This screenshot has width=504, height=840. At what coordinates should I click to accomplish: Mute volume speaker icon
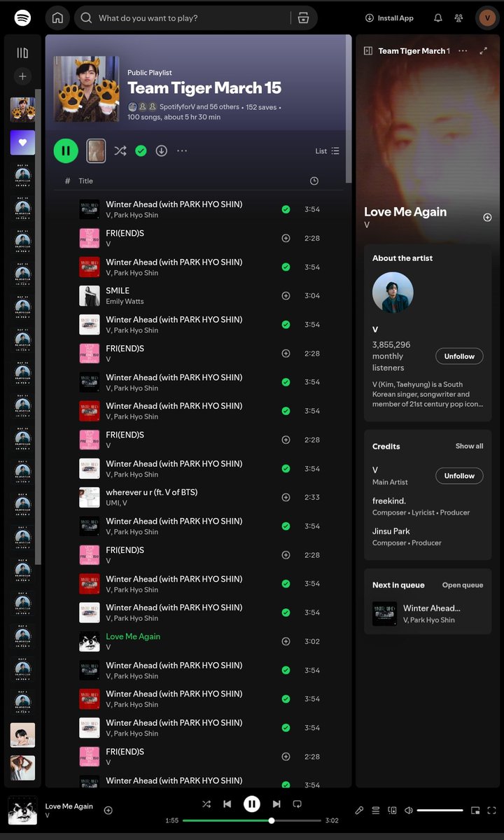pyautogui.click(x=409, y=811)
